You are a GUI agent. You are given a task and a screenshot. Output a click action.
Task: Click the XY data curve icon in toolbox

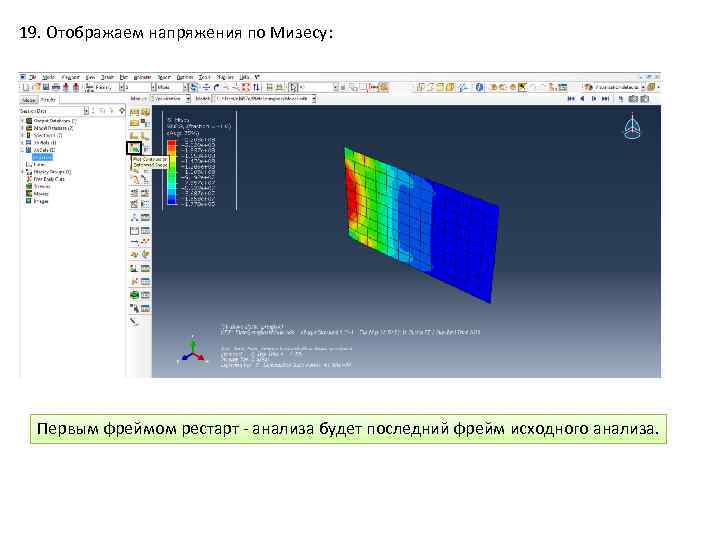135,178
